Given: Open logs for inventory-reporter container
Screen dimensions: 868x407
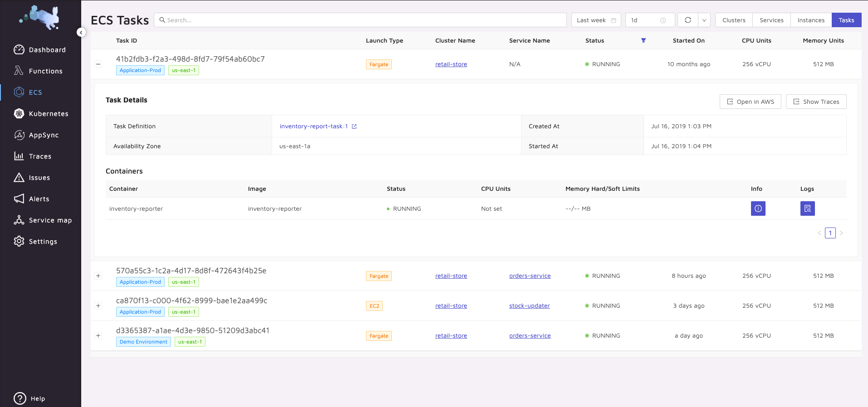Looking at the screenshot, I should tap(807, 208).
